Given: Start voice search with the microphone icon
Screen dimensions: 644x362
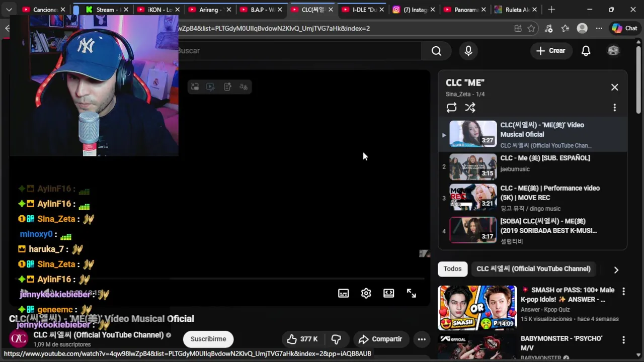Looking at the screenshot, I should pyautogui.click(x=468, y=51).
